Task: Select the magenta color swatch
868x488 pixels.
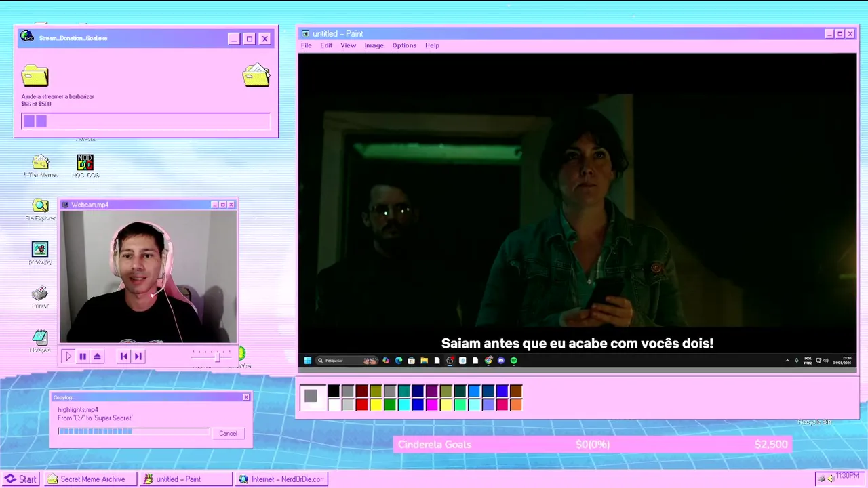Action: click(432, 405)
